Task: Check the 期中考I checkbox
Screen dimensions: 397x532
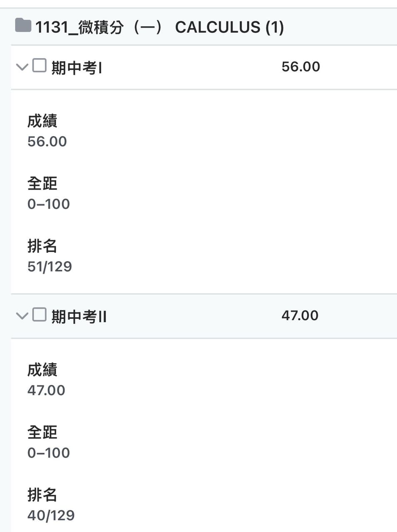Action: pos(39,66)
